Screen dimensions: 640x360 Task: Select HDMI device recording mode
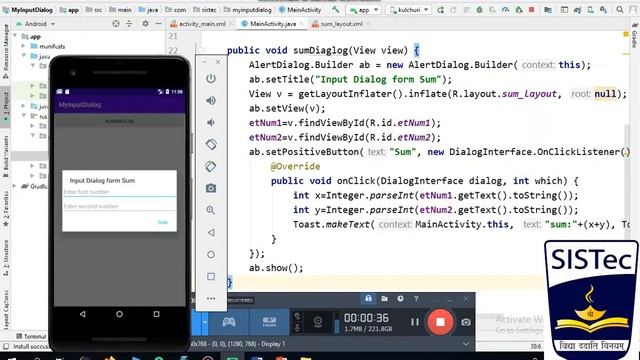269,322
